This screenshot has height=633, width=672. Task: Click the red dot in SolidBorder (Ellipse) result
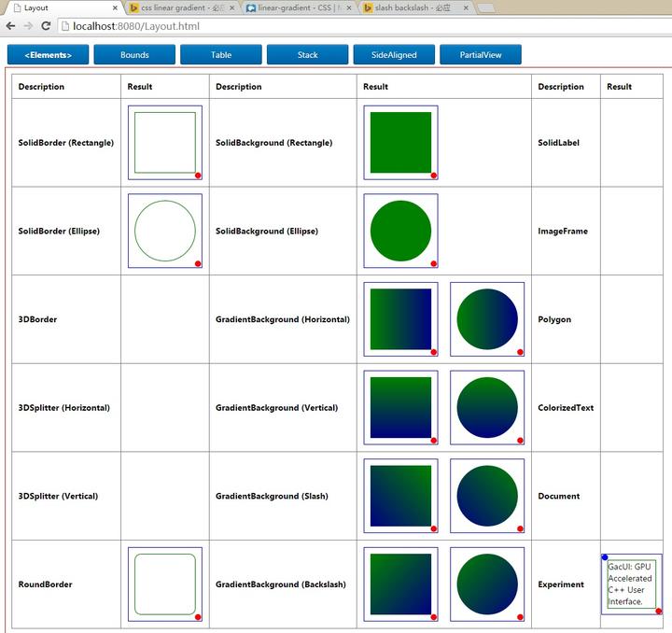(198, 264)
